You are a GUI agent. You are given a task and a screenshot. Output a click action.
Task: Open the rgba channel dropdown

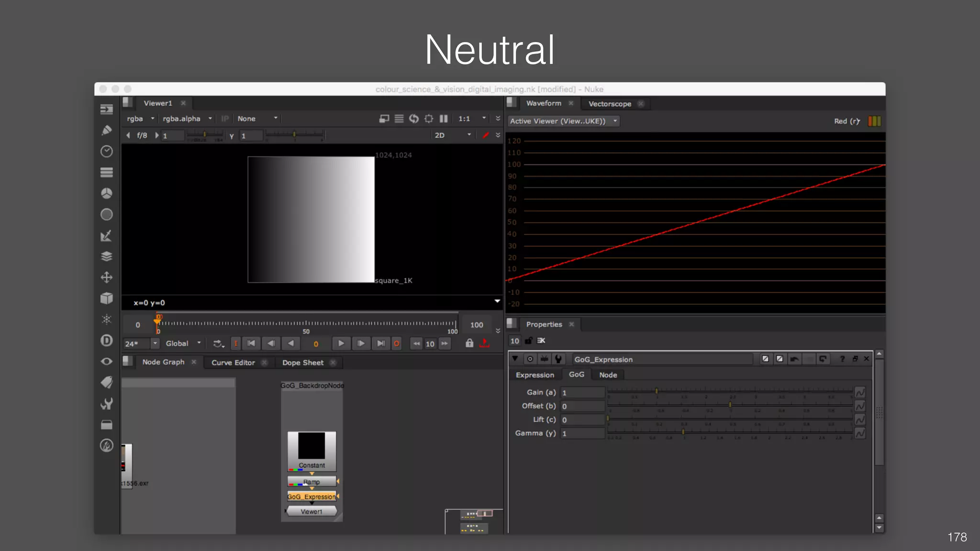pyautogui.click(x=140, y=119)
